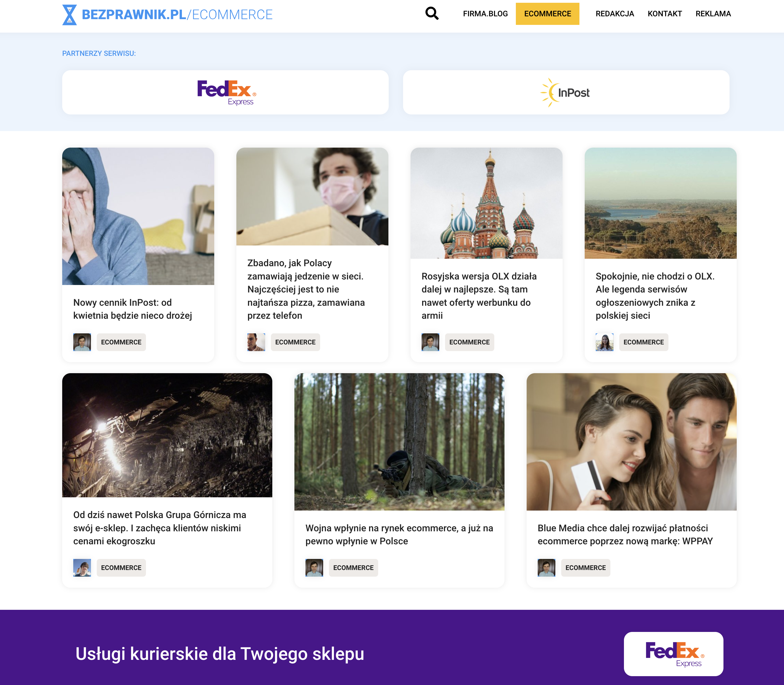Open the REKLAMA page
This screenshot has width=784, height=685.
click(x=713, y=14)
